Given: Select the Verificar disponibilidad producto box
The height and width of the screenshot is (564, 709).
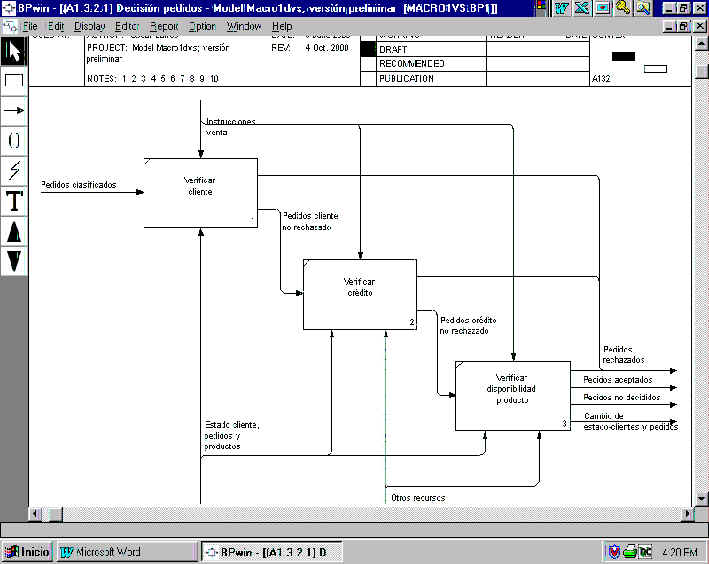Looking at the screenshot, I should 513,396.
